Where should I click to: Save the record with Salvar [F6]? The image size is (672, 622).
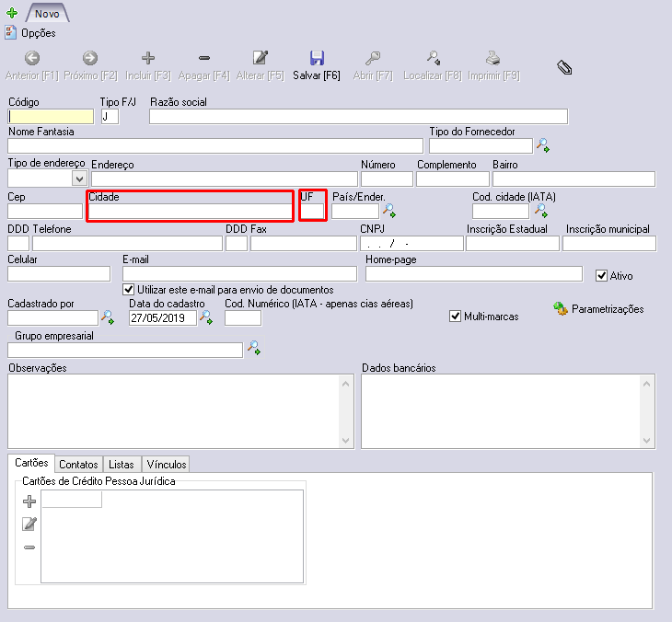[x=317, y=65]
